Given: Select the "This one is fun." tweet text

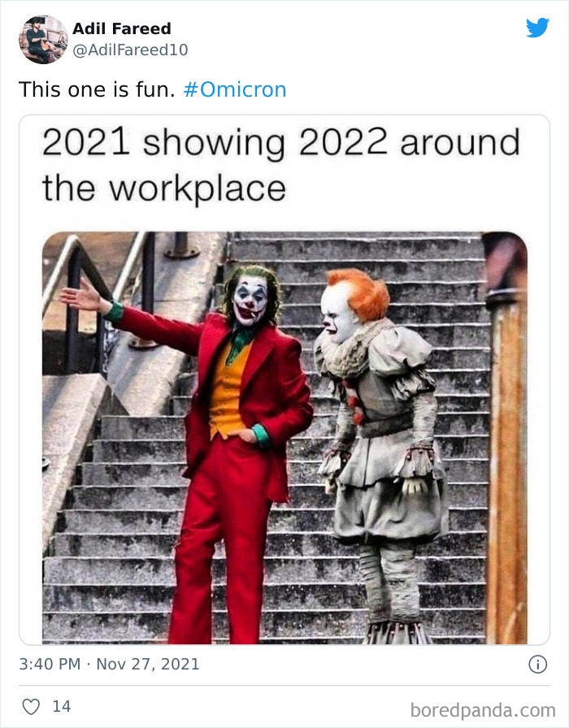Looking at the screenshot, I should click(x=97, y=89).
